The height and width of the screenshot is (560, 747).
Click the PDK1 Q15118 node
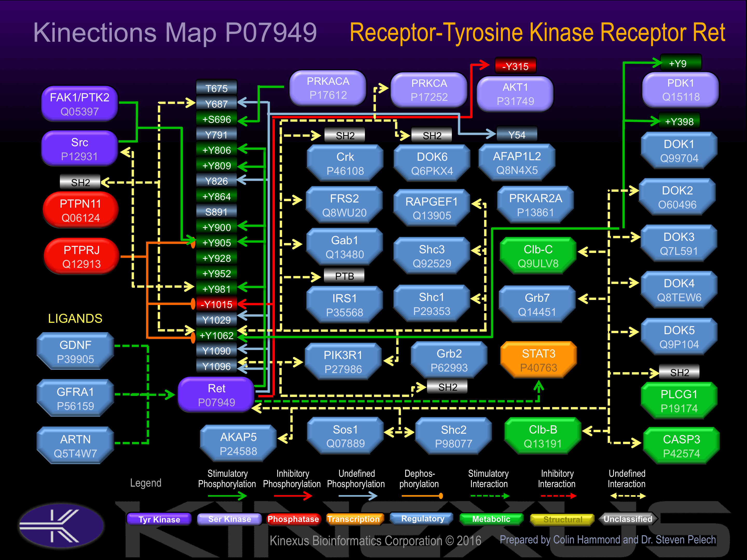pos(681,90)
